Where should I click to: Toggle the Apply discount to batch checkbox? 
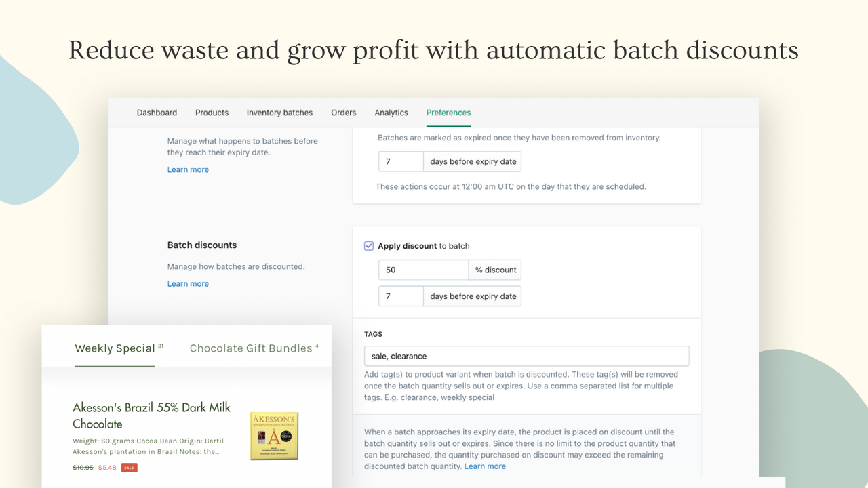click(x=368, y=245)
